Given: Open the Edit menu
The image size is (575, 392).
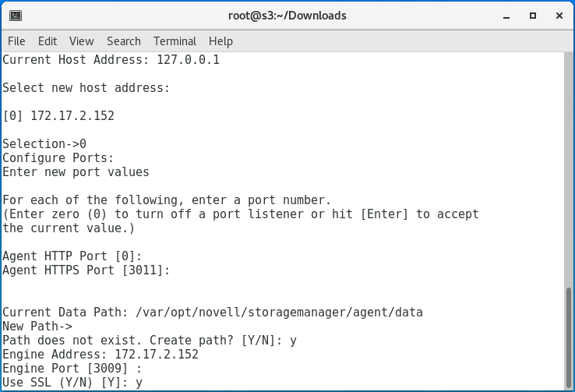Looking at the screenshot, I should pyautogui.click(x=48, y=41).
